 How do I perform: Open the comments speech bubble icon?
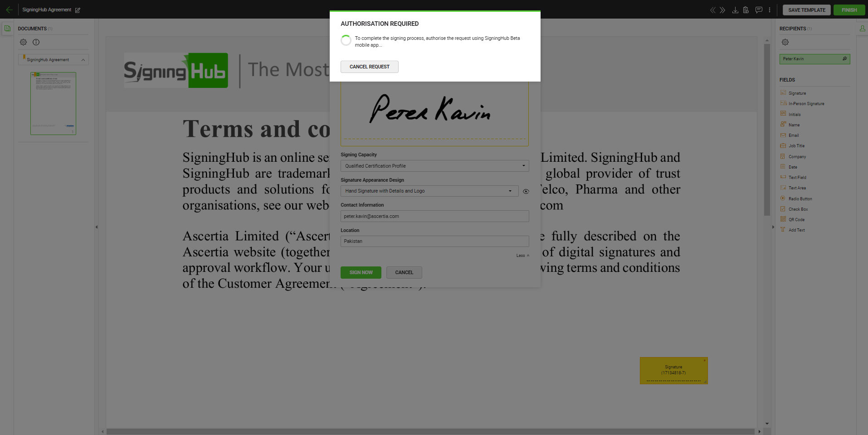tap(759, 10)
